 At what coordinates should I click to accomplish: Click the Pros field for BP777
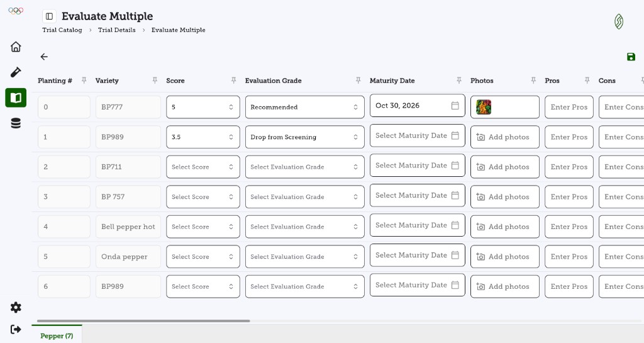coord(569,107)
